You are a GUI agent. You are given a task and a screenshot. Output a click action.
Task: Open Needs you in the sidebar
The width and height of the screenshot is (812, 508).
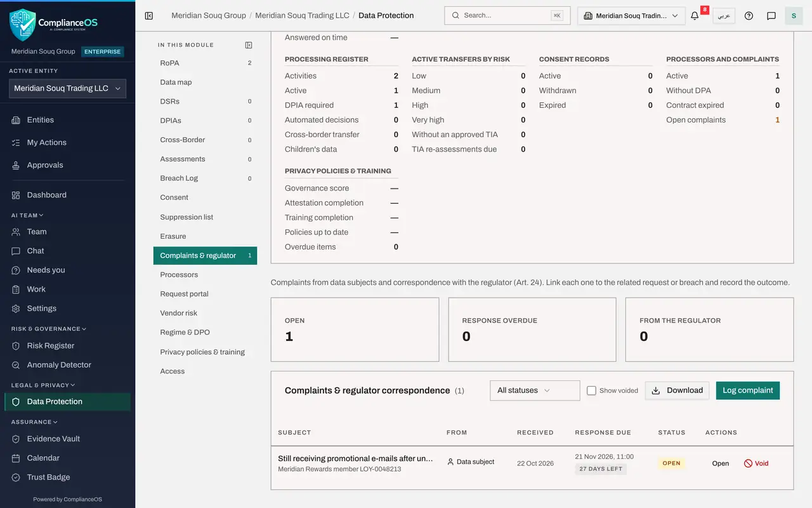point(67,270)
